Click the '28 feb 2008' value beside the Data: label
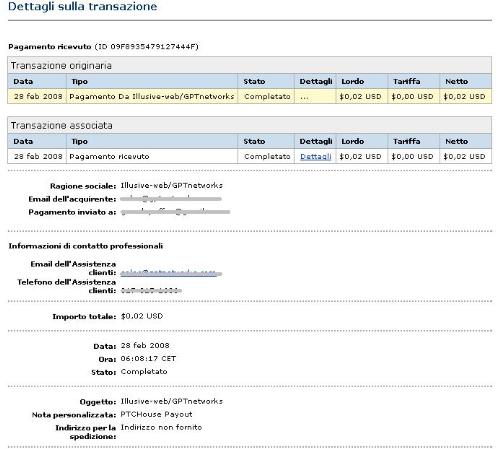Screen dimensions: 500x449 click(145, 345)
